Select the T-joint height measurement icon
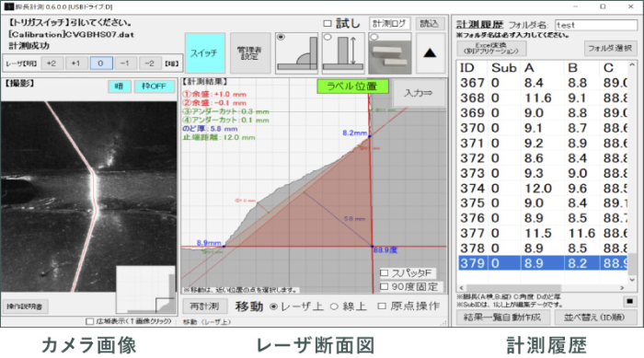This screenshot has width=644, height=358. pyautogui.click(x=343, y=53)
